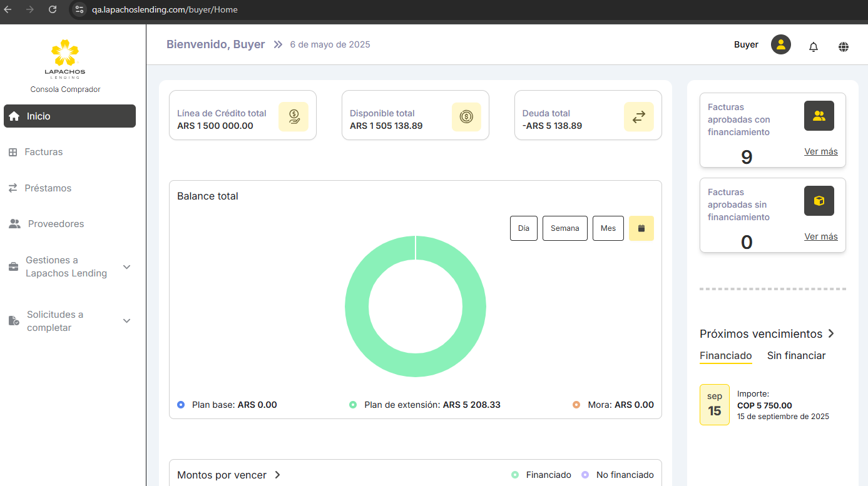Toggle the Mora legend item
Screen dimensions: 868x486
coord(613,405)
